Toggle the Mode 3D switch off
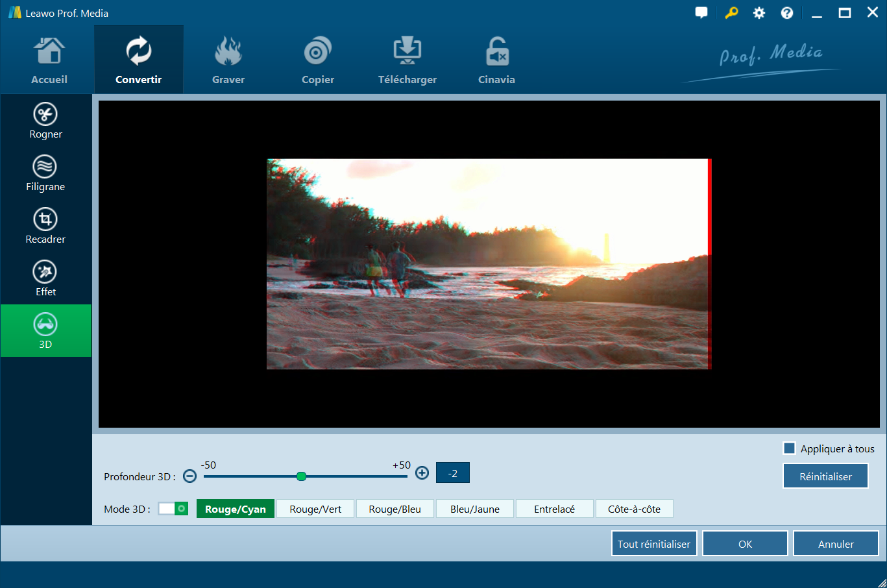The image size is (887, 588). 173,509
